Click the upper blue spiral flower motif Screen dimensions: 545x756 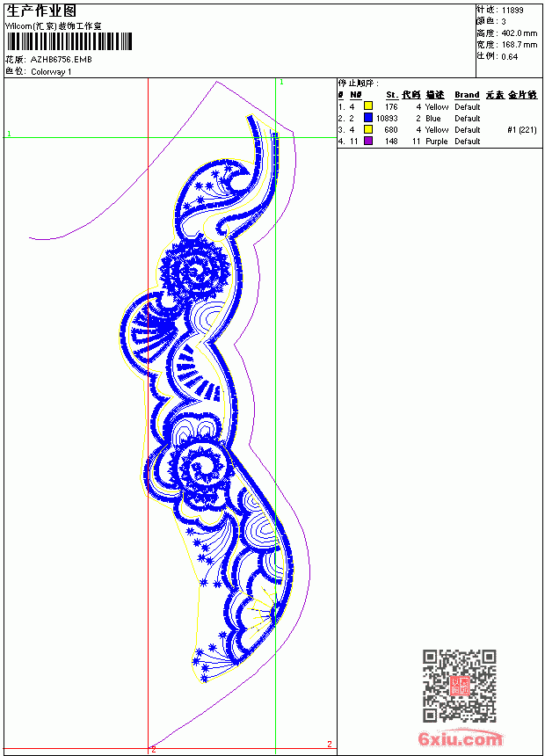pyautogui.click(x=195, y=270)
